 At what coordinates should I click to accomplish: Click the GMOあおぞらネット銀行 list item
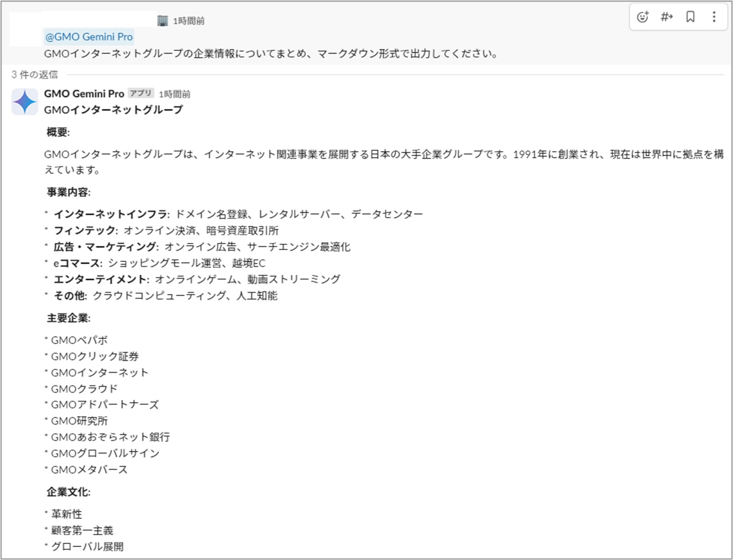point(107,437)
